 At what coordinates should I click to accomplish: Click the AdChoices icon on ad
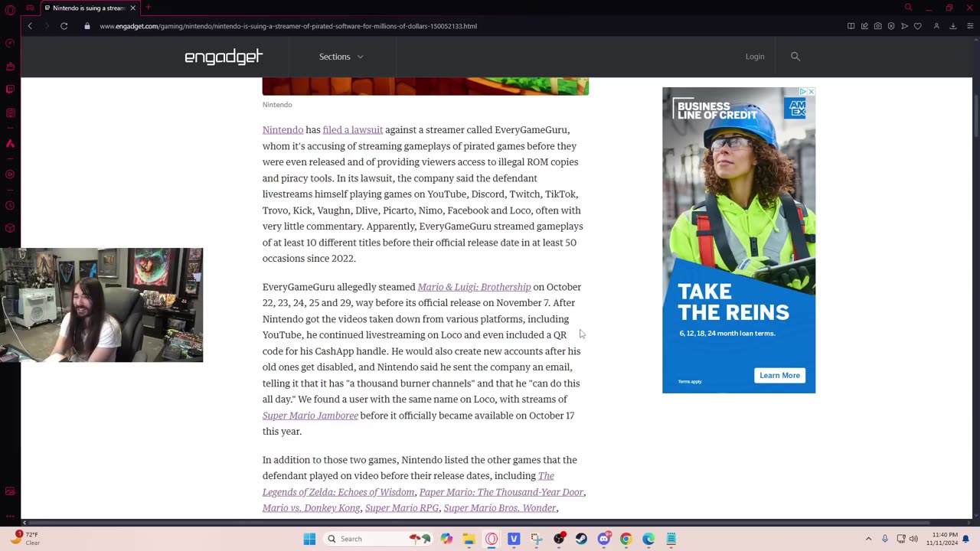(802, 91)
